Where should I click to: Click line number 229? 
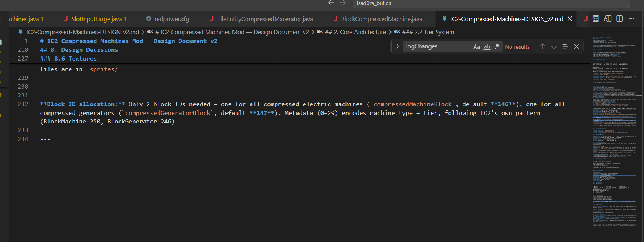[23, 78]
